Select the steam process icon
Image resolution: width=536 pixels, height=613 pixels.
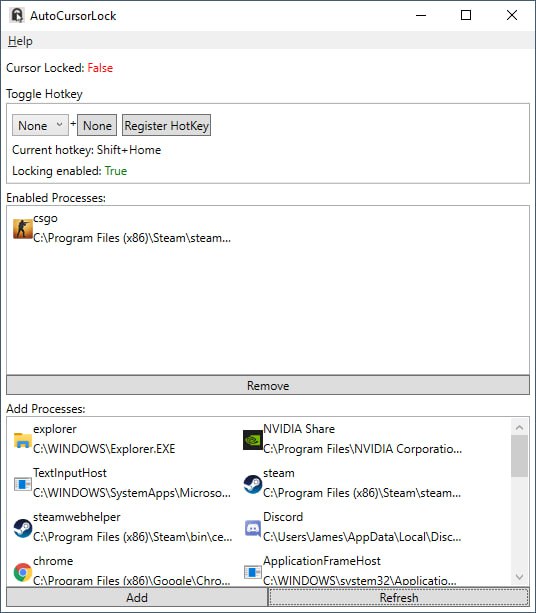click(x=253, y=484)
